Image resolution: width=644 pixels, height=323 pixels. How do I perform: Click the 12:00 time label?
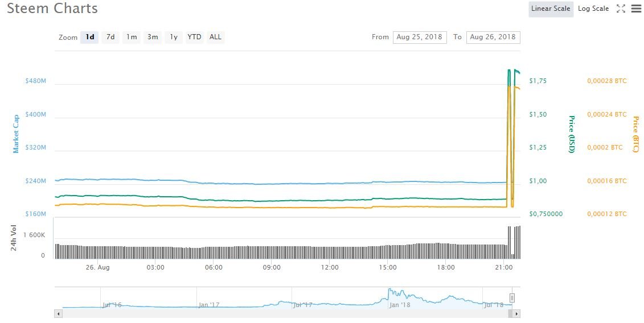(x=330, y=267)
